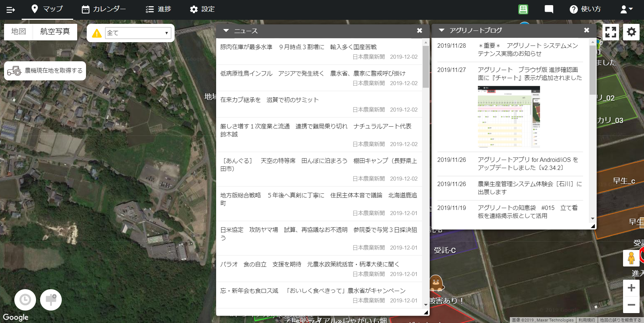
Task: Click news panel scroll down arrow
Action: tap(426, 305)
